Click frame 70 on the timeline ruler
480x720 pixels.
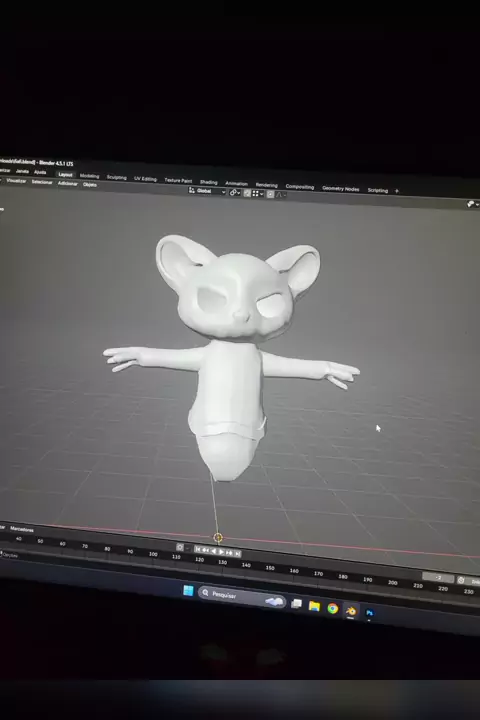(x=85, y=546)
